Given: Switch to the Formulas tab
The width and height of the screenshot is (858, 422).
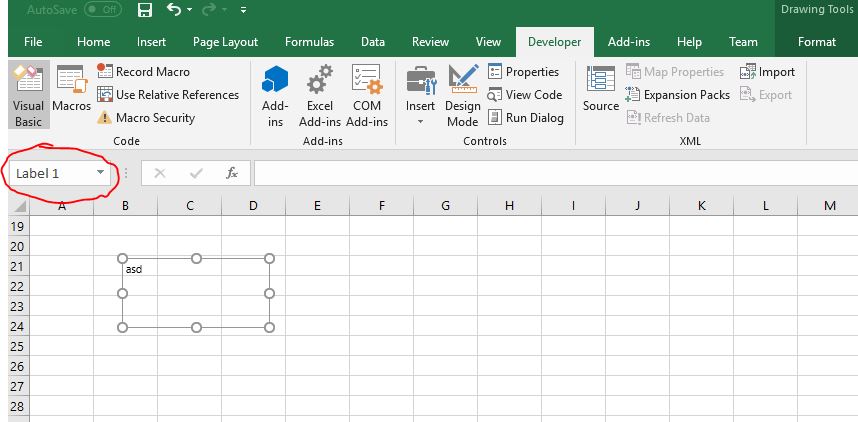Looking at the screenshot, I should (309, 42).
